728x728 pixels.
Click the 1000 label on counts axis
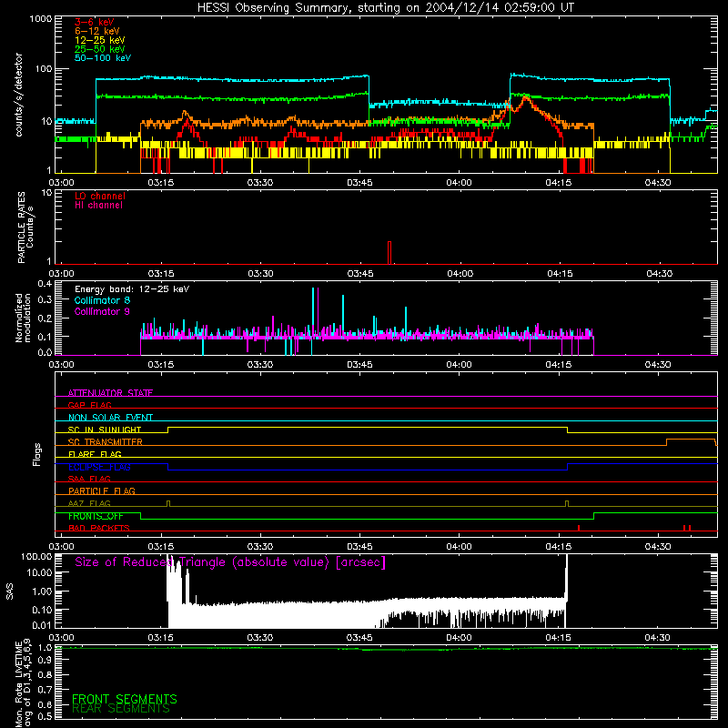tap(41, 19)
